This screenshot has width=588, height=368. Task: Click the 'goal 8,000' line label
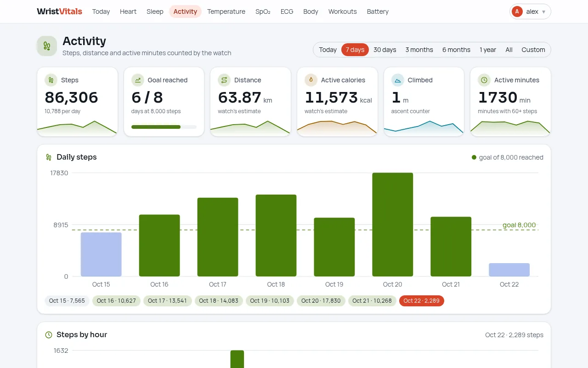[x=519, y=225]
